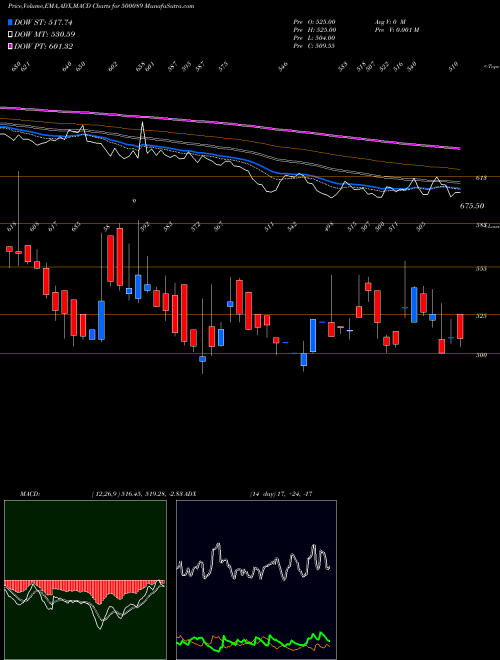Screen dimensions: 500x660
Task: Open the ADX indicator panel
Action: (256, 580)
